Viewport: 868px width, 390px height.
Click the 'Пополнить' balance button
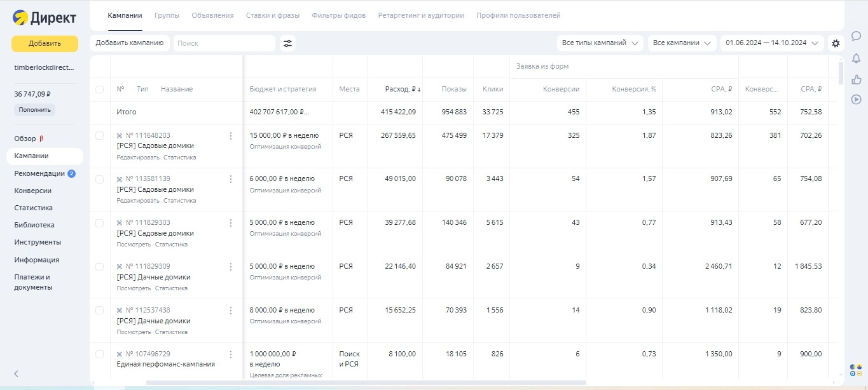pyautogui.click(x=34, y=110)
